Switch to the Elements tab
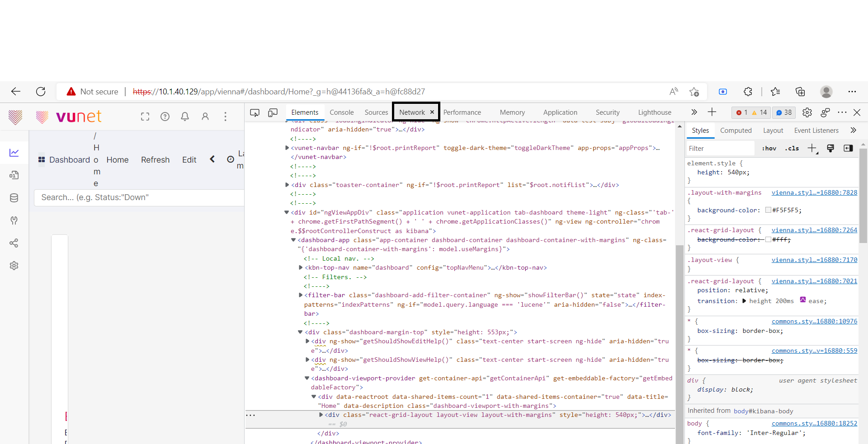The image size is (868, 444). (x=305, y=112)
